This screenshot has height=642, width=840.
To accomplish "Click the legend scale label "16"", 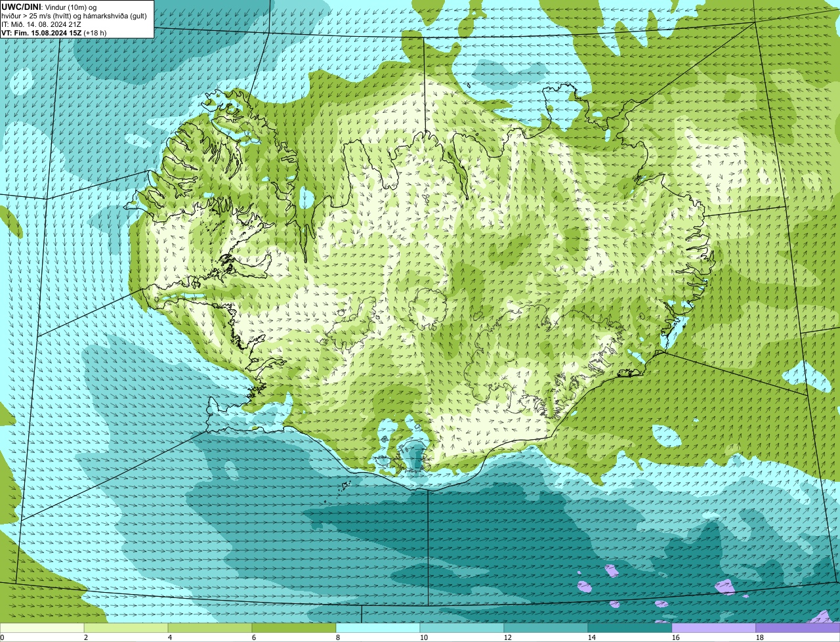I will point(676,637).
